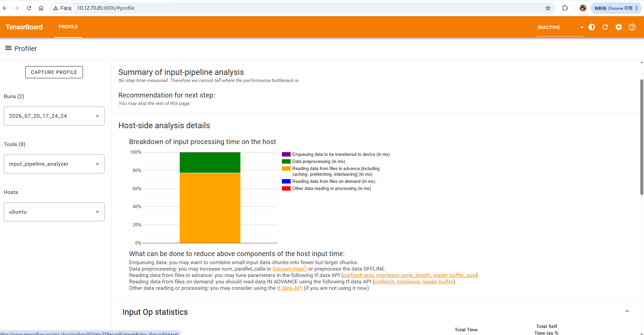Open the Runs dropdown 2026_07_20_17_24_24
Viewport: 644px width, 335px height.
(x=54, y=116)
